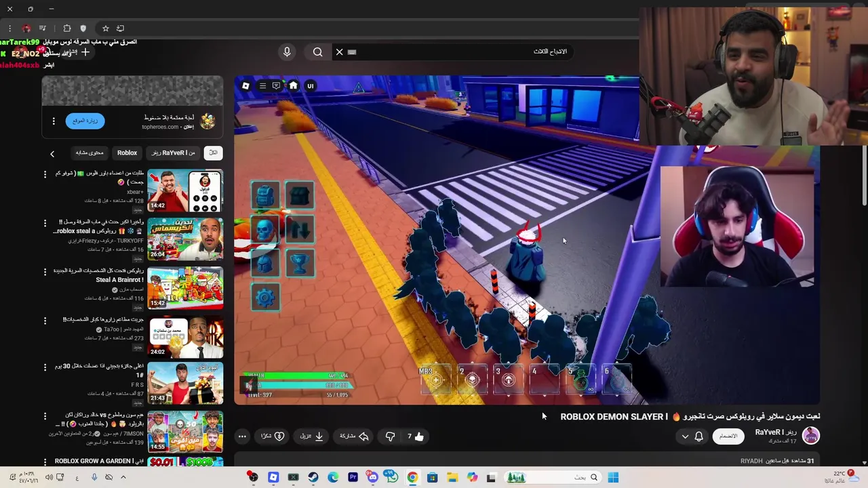Click the YouTube voice search microphone
The width and height of the screenshot is (868, 488).
[287, 52]
